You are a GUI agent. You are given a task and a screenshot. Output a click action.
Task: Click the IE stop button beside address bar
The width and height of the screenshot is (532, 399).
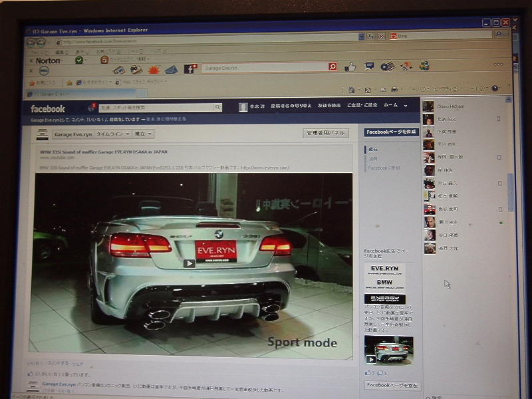(x=381, y=37)
